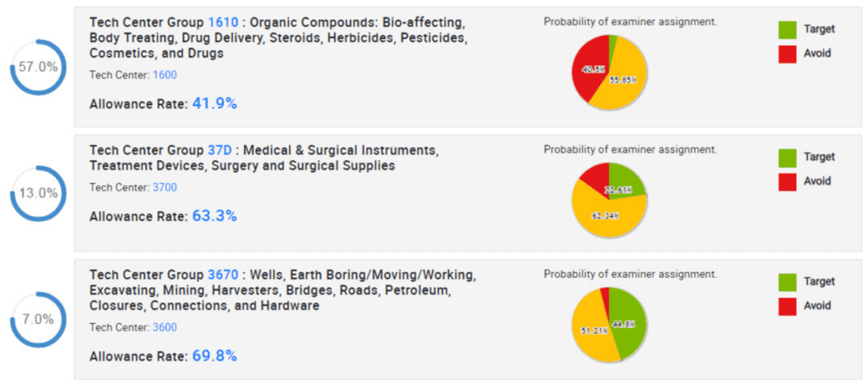Follow the Tech Center 3600 link
This screenshot has width=868, height=383.
[164, 327]
